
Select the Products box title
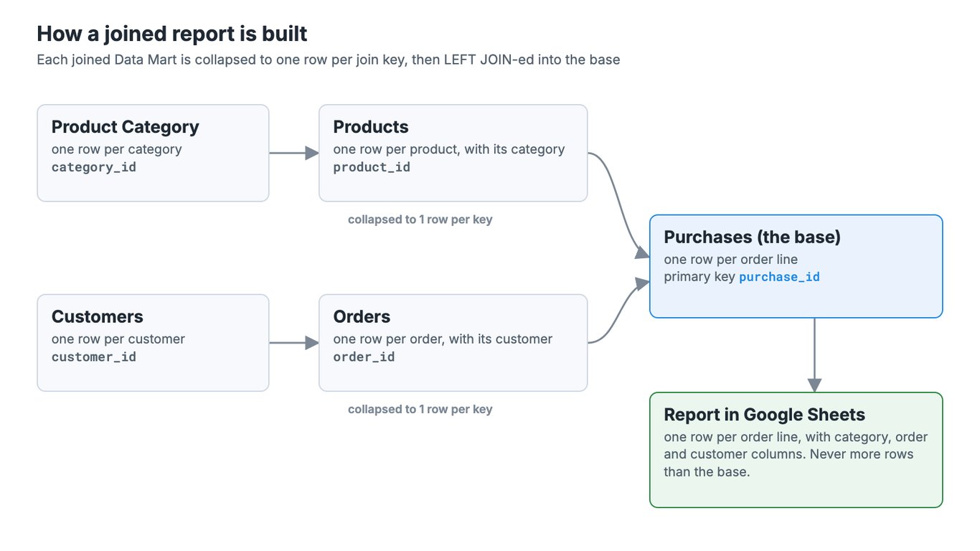(x=371, y=127)
